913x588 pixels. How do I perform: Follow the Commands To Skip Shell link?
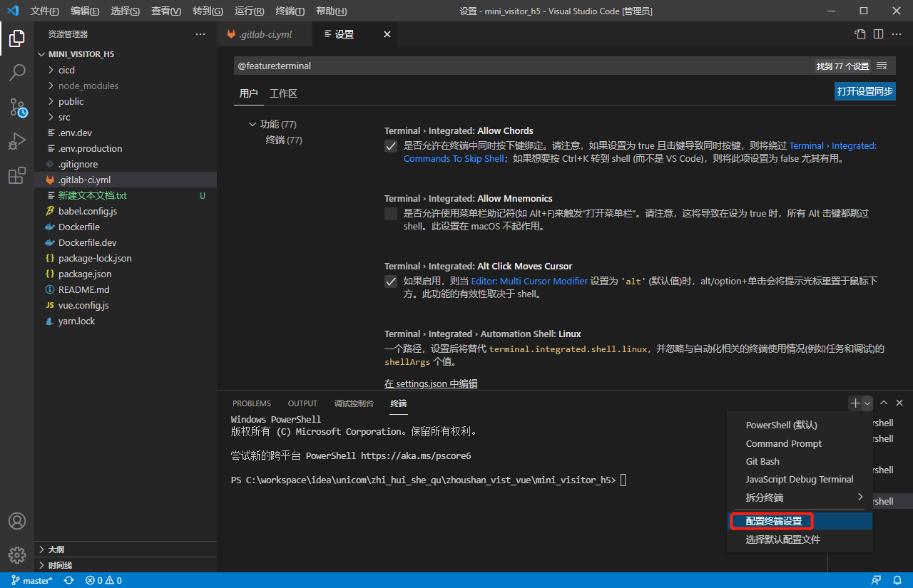(454, 159)
